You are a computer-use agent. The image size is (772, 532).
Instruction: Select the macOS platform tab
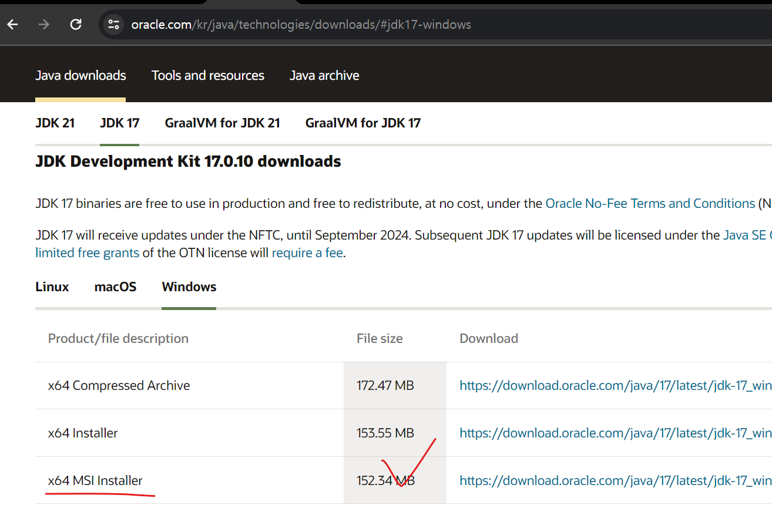pyautogui.click(x=116, y=287)
